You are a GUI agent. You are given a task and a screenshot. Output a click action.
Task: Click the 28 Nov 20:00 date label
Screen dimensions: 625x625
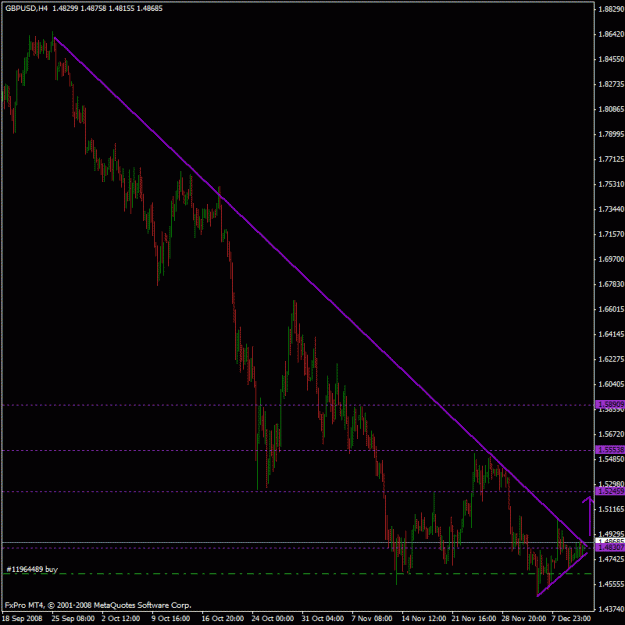[x=524, y=619]
